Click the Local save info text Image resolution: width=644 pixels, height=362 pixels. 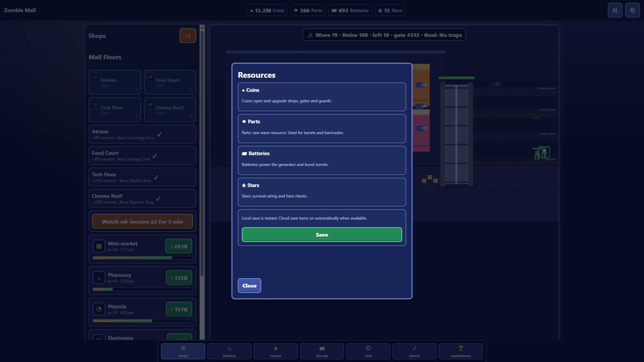304,218
